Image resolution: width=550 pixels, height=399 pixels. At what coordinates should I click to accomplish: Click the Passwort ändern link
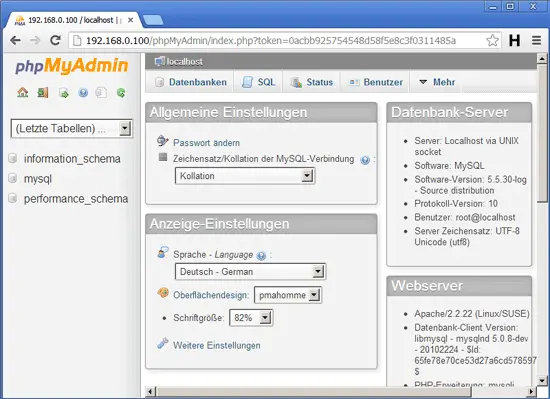(206, 143)
